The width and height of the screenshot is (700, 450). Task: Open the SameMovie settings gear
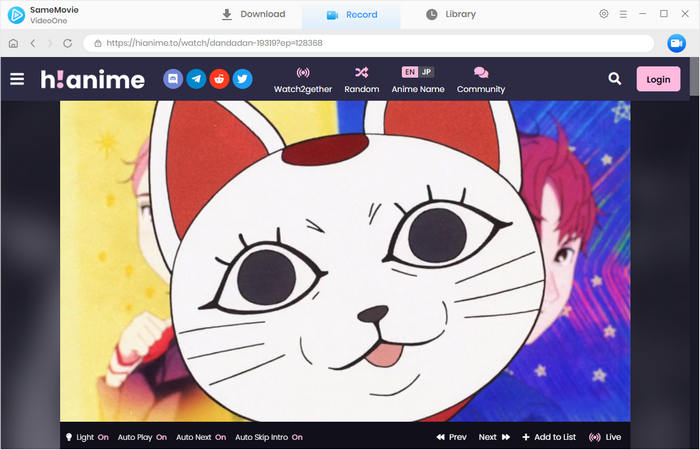pyautogui.click(x=604, y=14)
